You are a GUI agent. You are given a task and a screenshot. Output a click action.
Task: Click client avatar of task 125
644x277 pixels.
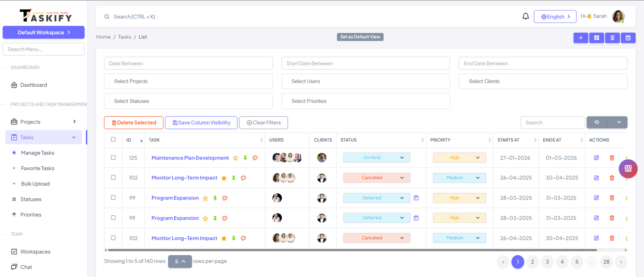coord(322,158)
